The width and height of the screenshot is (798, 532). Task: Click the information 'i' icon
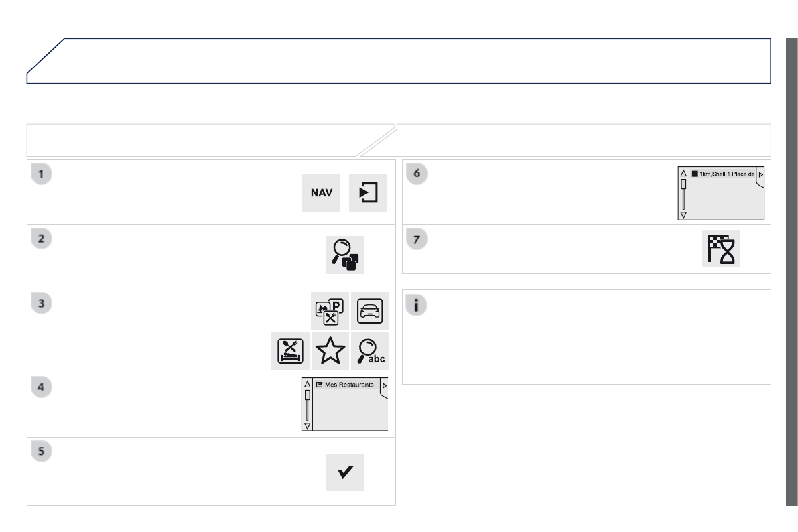tap(417, 306)
